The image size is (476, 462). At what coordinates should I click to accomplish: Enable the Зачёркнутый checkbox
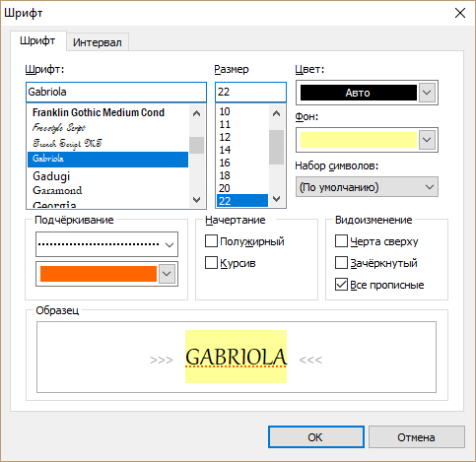coord(341,263)
